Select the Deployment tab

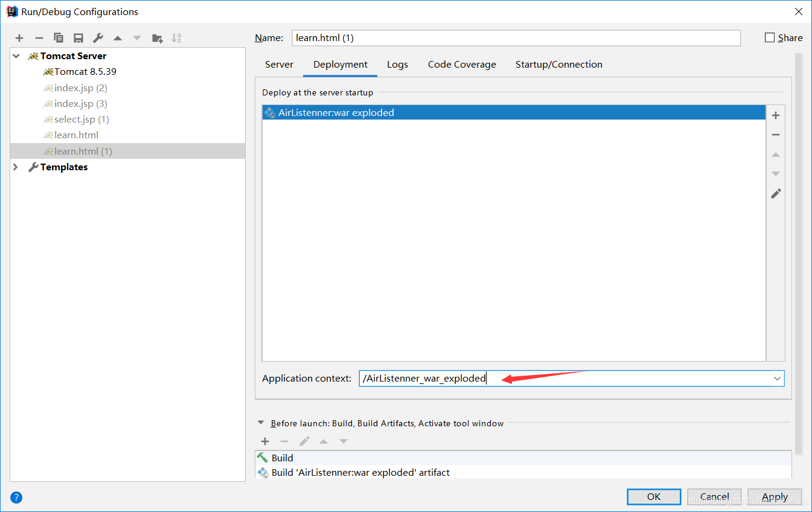[x=340, y=65]
